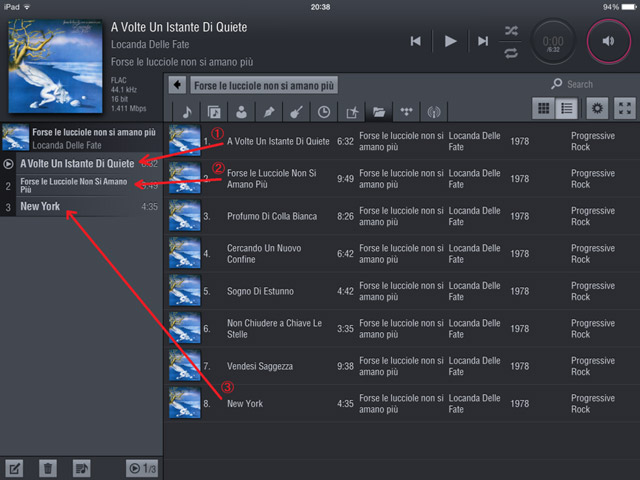
Task: Edit the playlist queue
Action: 15,468
